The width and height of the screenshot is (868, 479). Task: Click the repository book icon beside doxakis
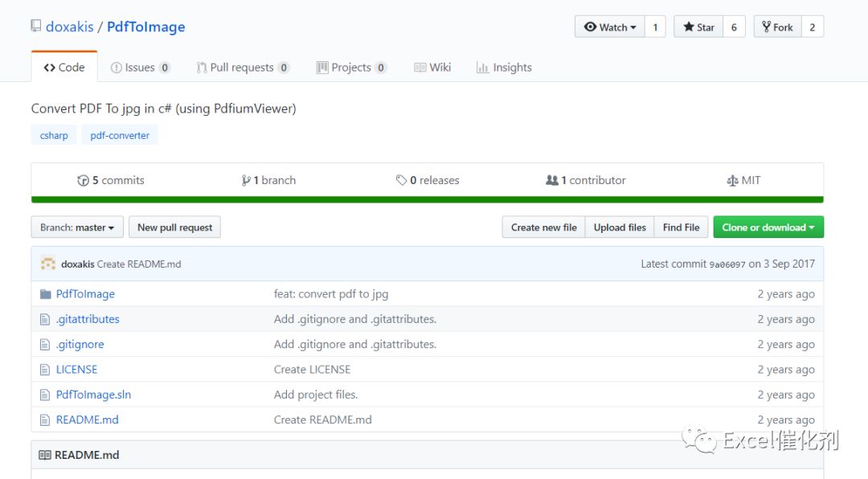tap(36, 26)
